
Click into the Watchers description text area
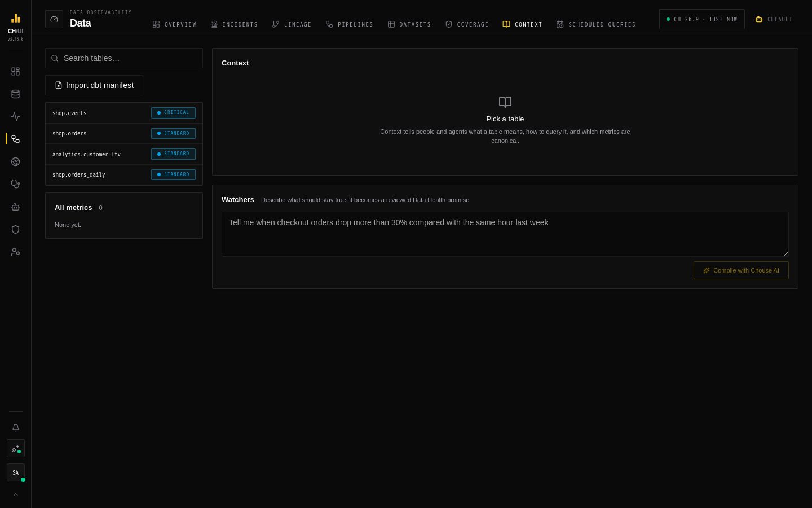[505, 234]
